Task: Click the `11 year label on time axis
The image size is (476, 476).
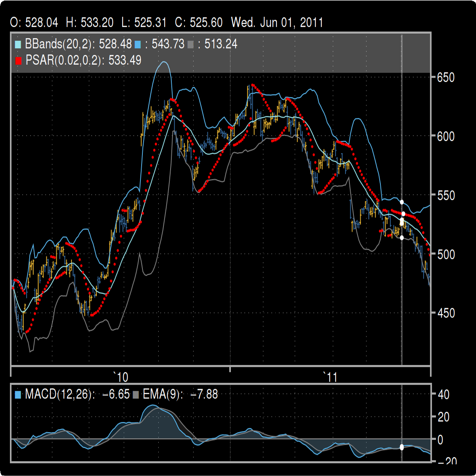Action: pos(330,377)
